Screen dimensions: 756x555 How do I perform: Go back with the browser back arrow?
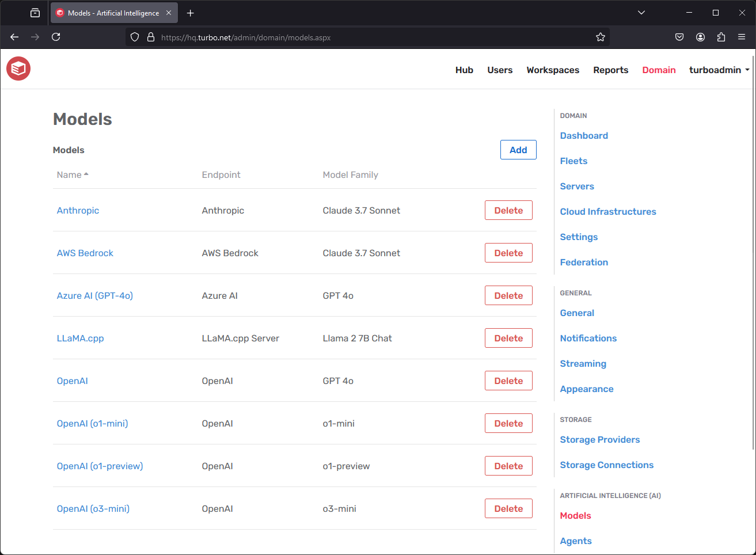pos(14,37)
